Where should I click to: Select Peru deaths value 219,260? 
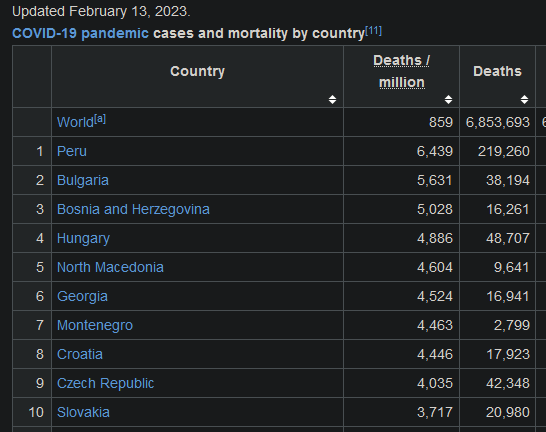504,151
